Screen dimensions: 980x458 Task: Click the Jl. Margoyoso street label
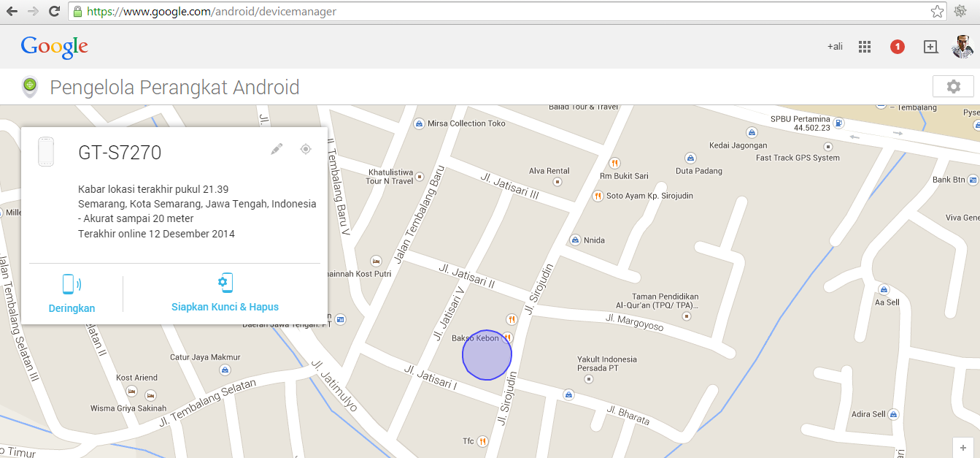click(x=635, y=322)
